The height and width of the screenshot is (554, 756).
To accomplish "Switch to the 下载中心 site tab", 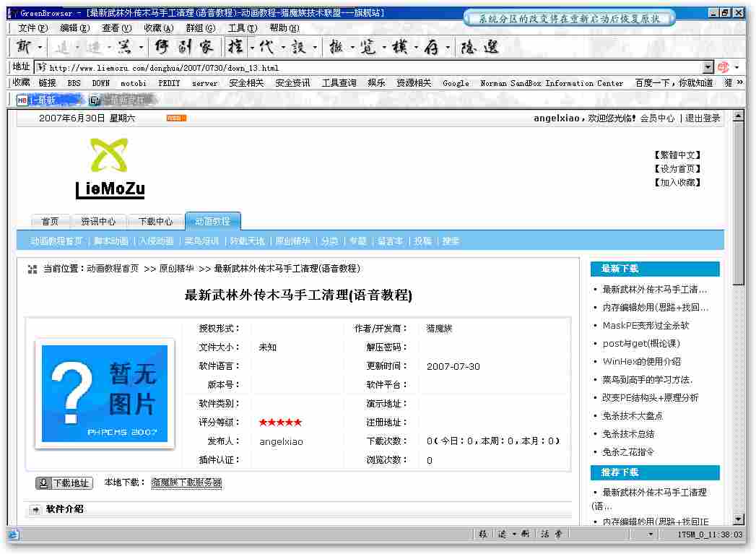I will point(155,222).
